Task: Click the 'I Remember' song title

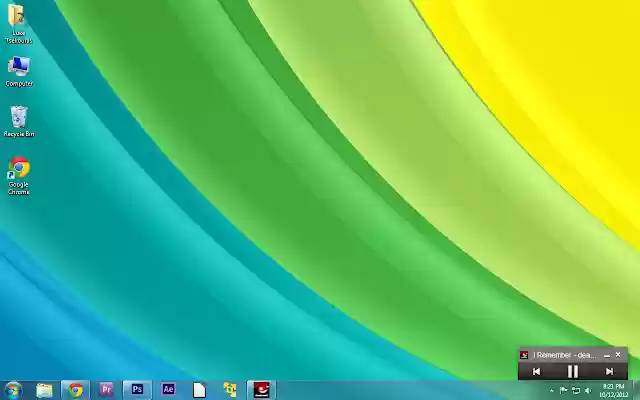Action: [564, 355]
